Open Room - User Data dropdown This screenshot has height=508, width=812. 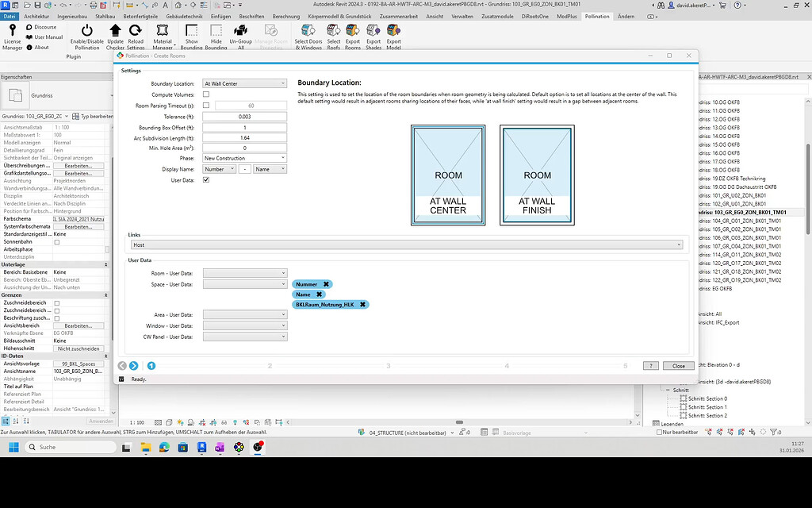(245, 273)
